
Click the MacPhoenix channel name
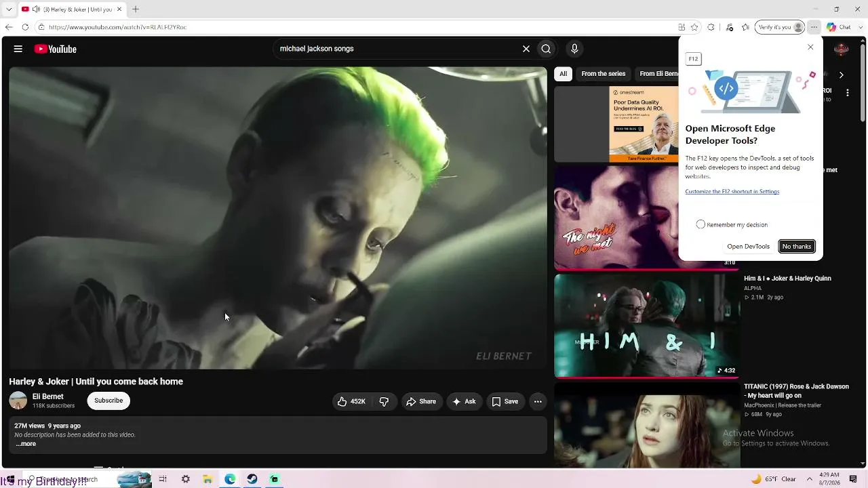click(783, 405)
